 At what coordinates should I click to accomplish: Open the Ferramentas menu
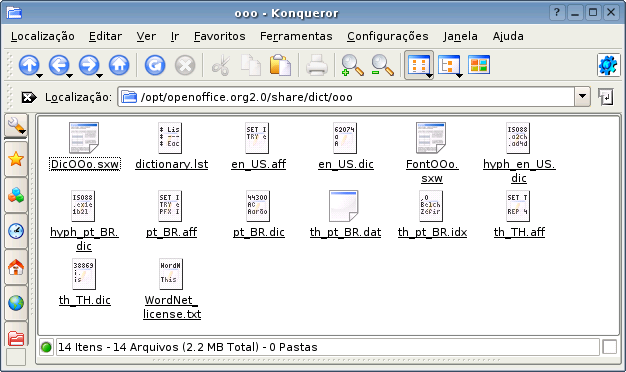click(296, 36)
